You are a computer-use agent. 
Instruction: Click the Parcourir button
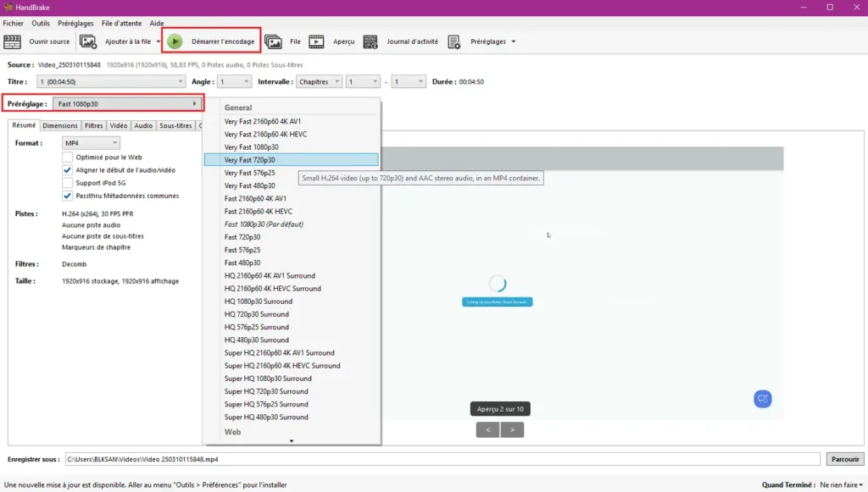click(845, 459)
